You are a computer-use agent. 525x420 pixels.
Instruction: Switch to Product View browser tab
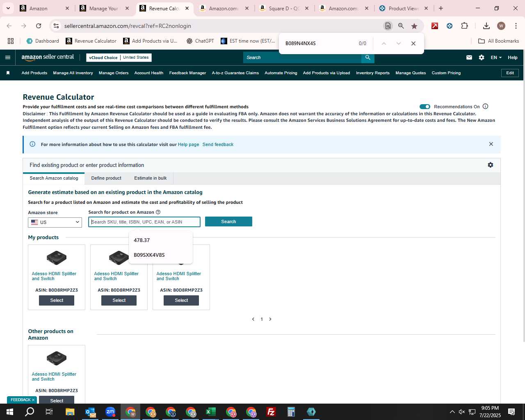pyautogui.click(x=404, y=8)
